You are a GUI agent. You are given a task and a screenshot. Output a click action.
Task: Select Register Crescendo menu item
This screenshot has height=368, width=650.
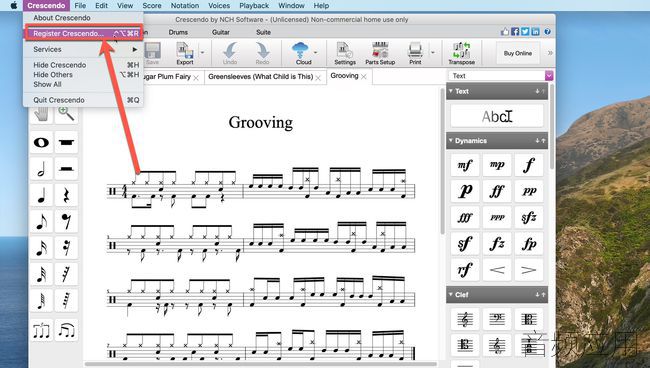click(x=84, y=33)
